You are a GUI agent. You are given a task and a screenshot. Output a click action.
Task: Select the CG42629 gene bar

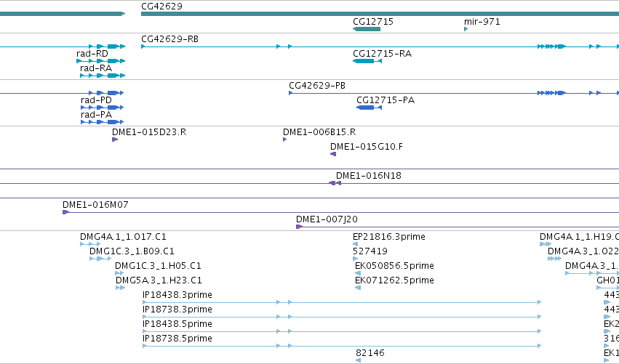pos(380,14)
